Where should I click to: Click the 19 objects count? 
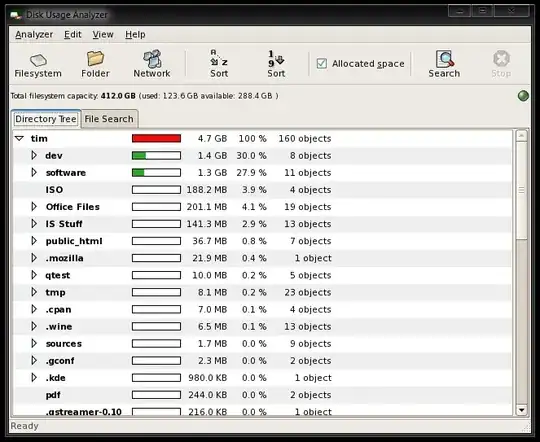point(308,207)
